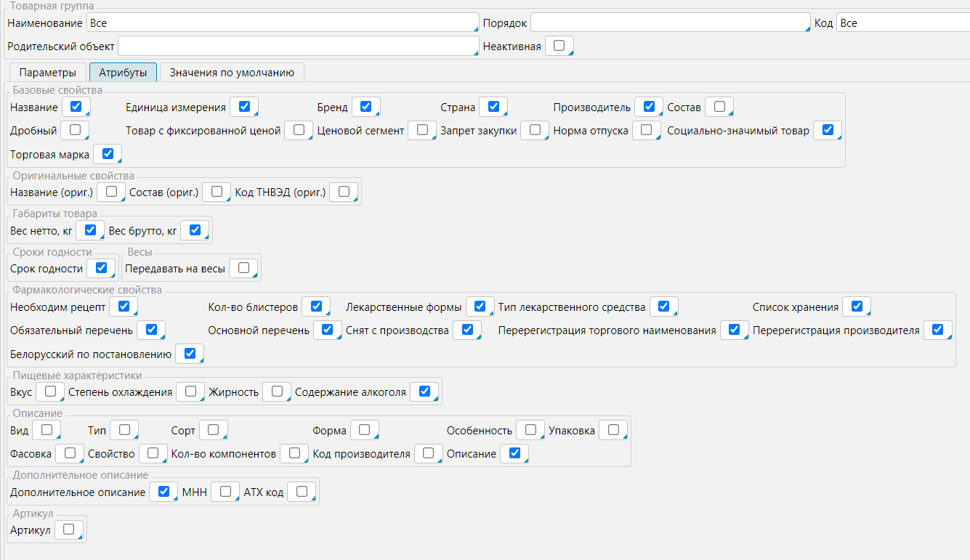
Task: Enable the Код ТНВЭД (ориг.) checkbox
Action: pos(344,192)
